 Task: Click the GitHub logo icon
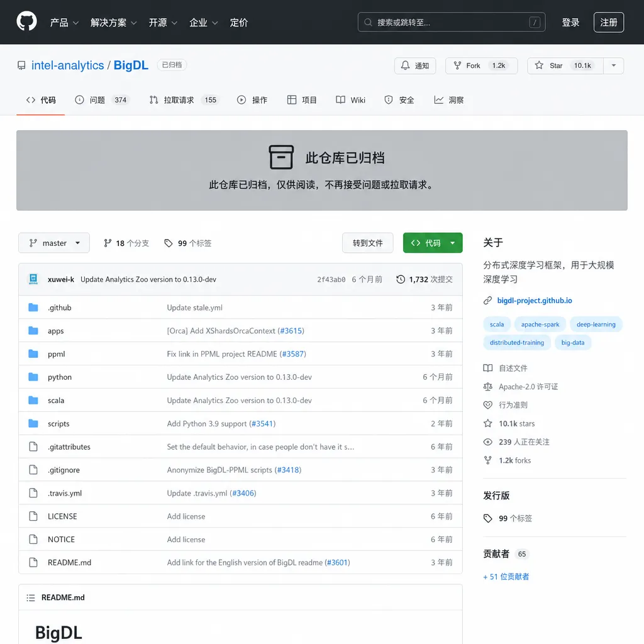(26, 21)
